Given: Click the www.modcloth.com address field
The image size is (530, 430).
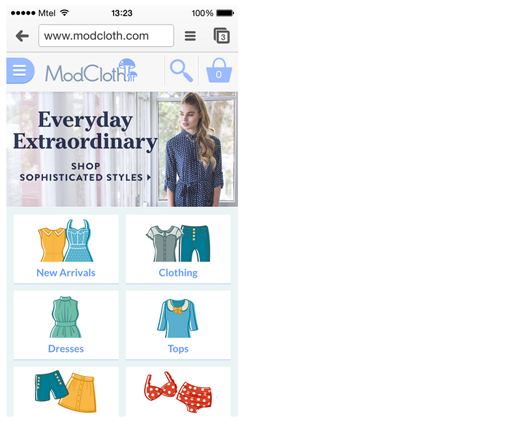Looking at the screenshot, I should pyautogui.click(x=106, y=35).
